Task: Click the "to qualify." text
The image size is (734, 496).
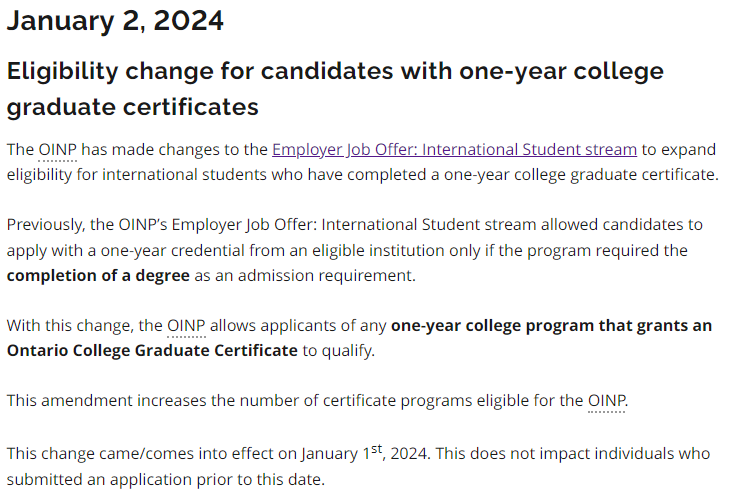Action: point(339,350)
